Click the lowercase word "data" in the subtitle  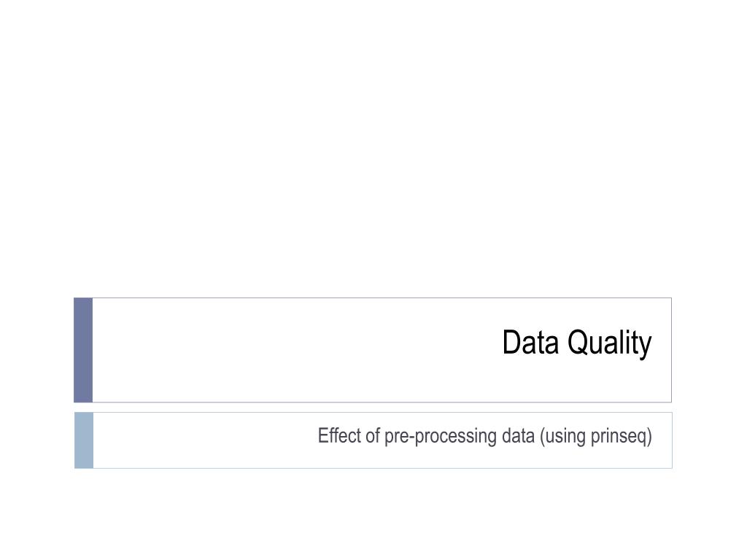click(x=519, y=437)
